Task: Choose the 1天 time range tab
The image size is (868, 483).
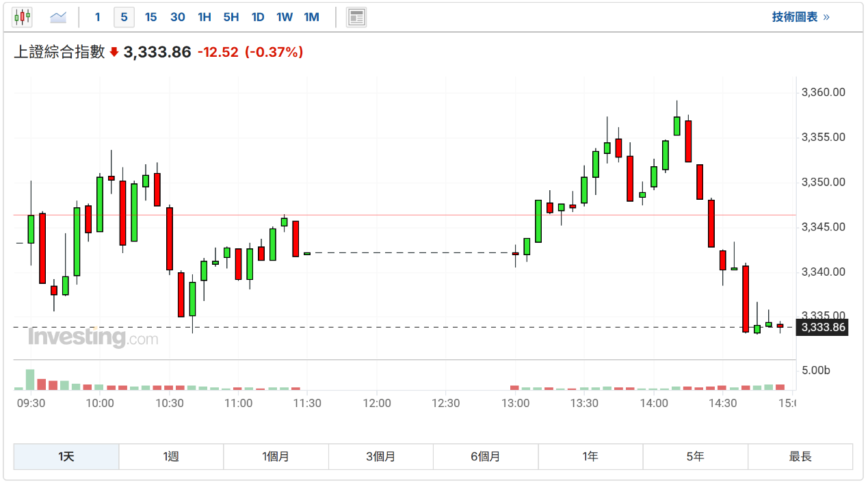Action: click(x=66, y=456)
